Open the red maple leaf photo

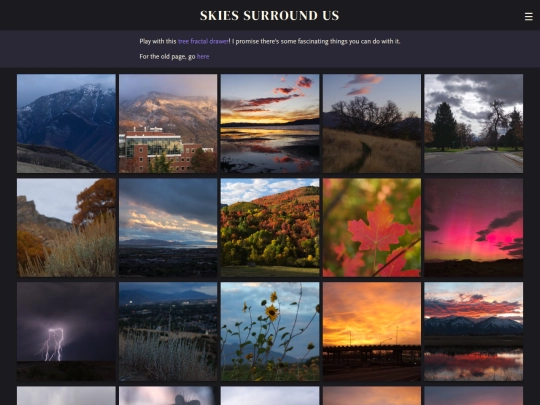[x=372, y=227]
